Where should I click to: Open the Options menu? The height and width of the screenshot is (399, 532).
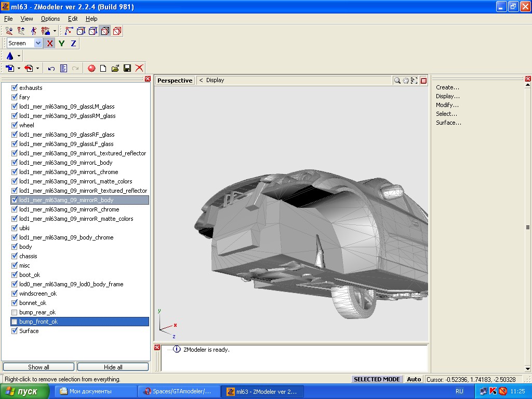click(50, 19)
